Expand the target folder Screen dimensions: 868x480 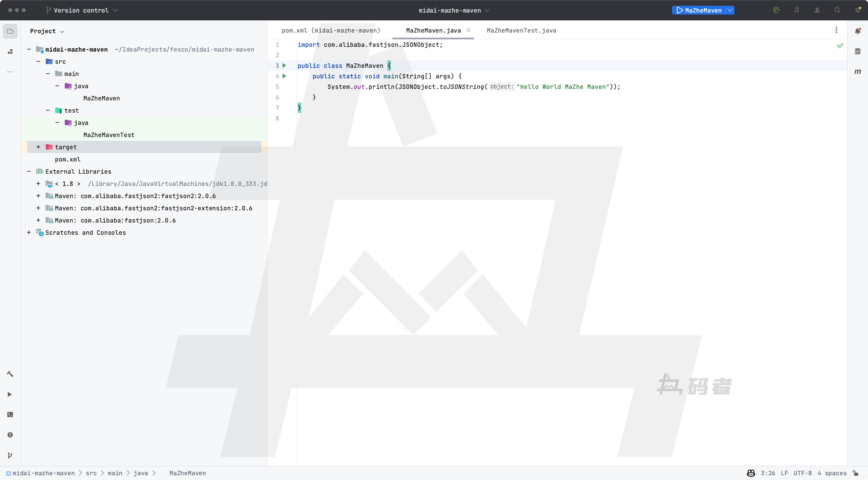pos(38,147)
